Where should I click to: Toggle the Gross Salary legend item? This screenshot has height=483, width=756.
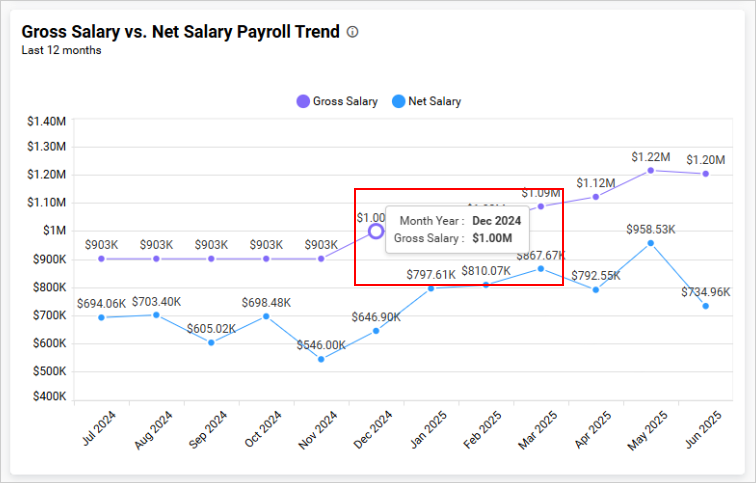337,101
